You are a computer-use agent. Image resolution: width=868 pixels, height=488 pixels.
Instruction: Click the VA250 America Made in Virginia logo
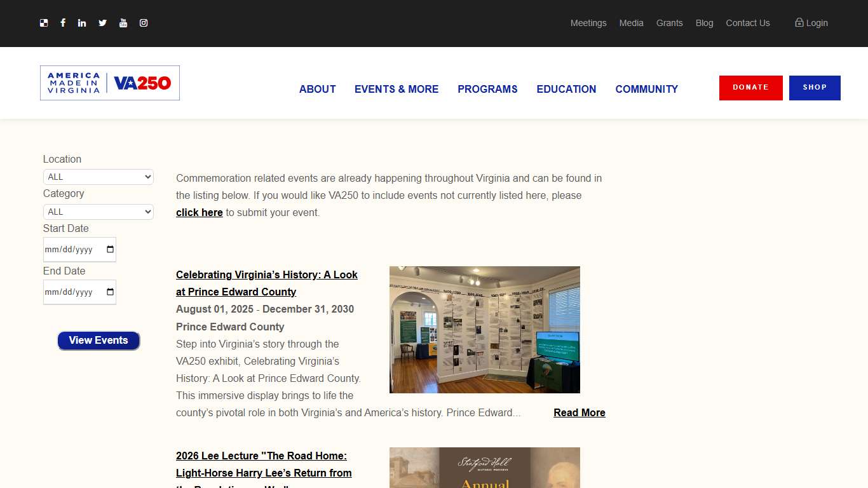tap(109, 83)
